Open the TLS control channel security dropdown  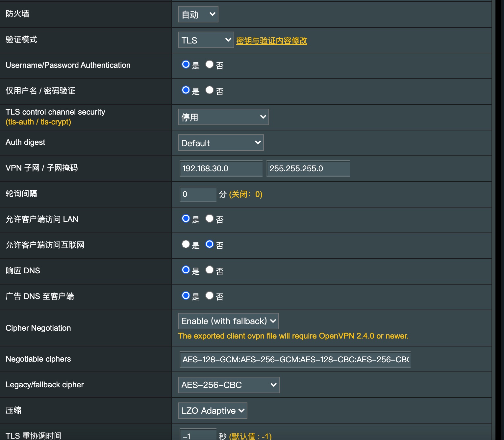223,117
